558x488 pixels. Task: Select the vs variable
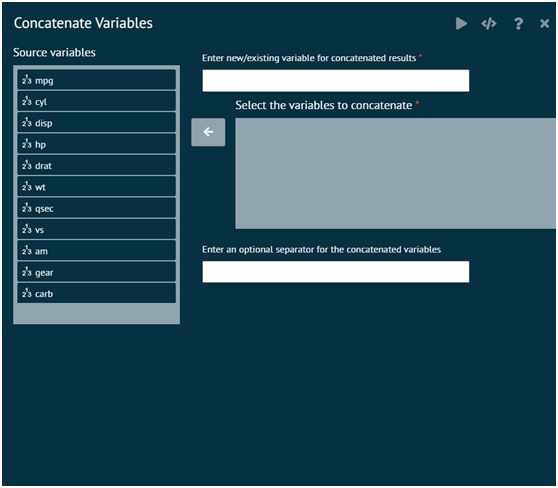click(96, 230)
